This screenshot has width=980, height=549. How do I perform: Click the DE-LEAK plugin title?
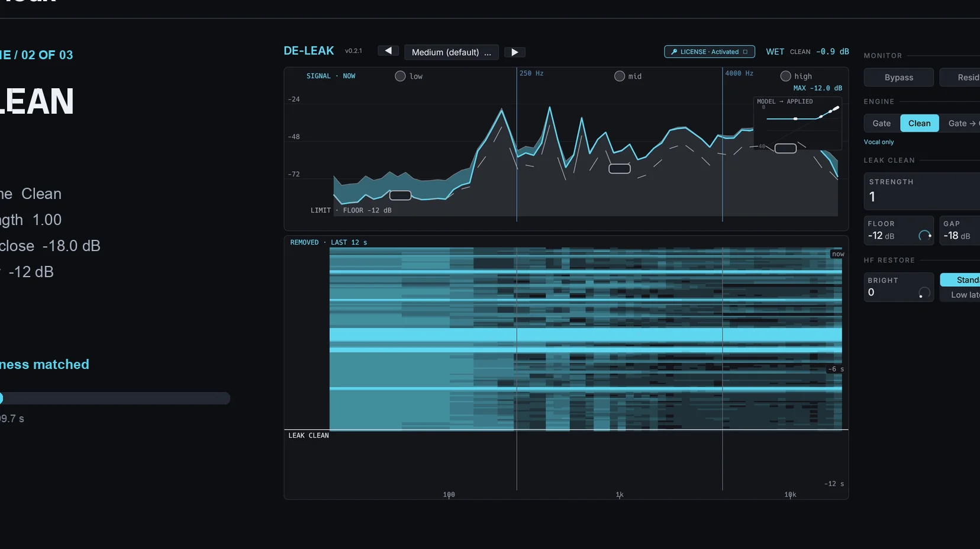pos(309,51)
